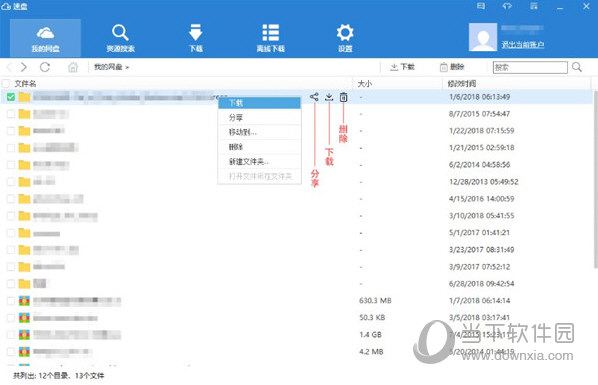Open the main menu icon in title bar
Image resolution: width=598 pixels, height=385 pixels.
click(534, 6)
